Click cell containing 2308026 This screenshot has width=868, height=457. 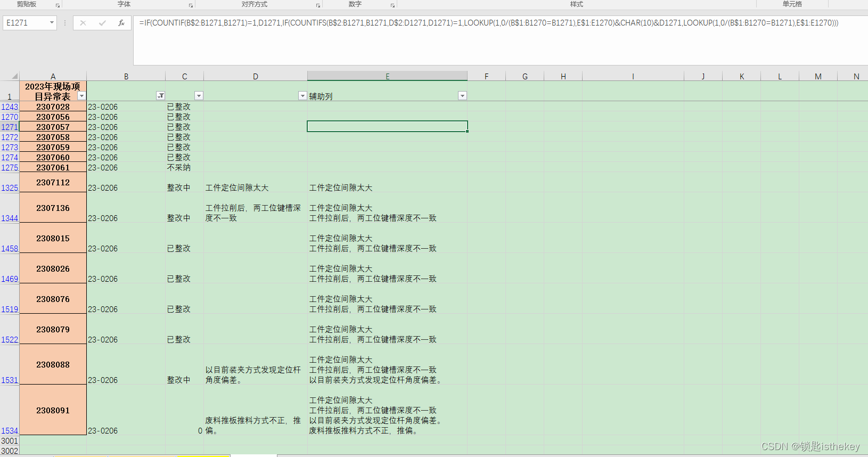53,268
